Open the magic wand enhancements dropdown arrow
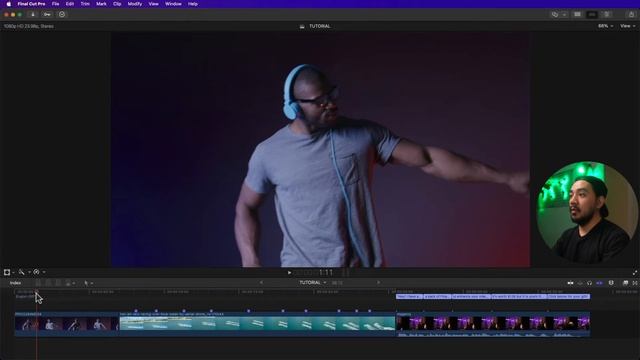This screenshot has height=360, width=640. [x=29, y=272]
